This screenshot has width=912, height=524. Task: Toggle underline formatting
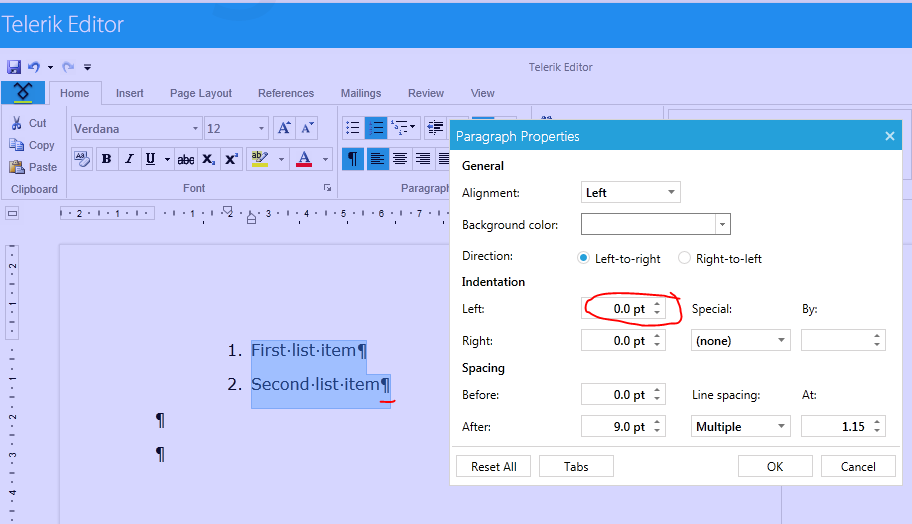pyautogui.click(x=151, y=159)
